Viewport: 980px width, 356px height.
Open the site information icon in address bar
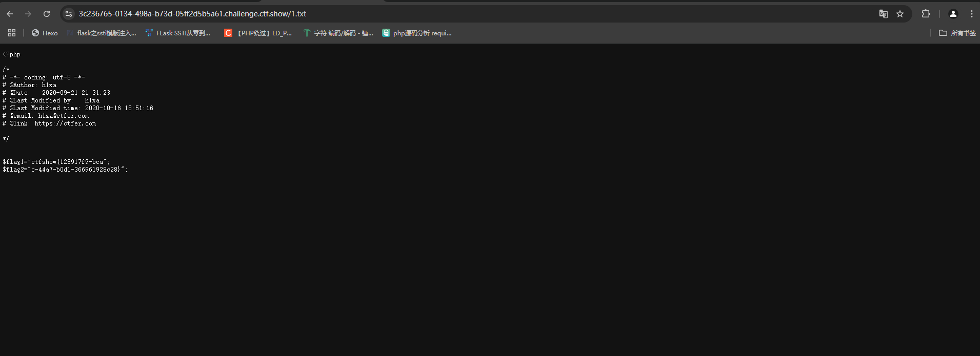tap(69, 14)
